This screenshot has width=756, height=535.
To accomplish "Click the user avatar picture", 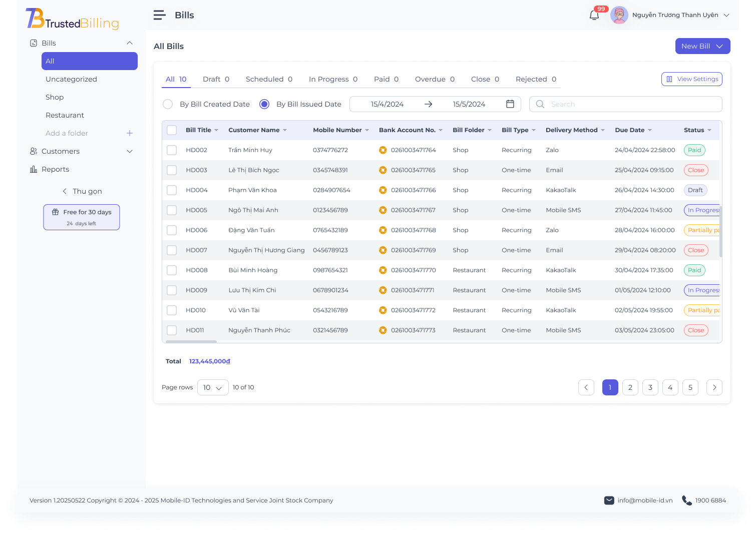I will click(x=619, y=15).
